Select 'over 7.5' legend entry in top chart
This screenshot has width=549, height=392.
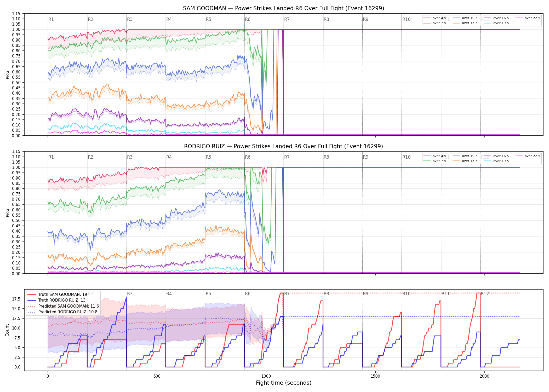[x=435, y=23]
